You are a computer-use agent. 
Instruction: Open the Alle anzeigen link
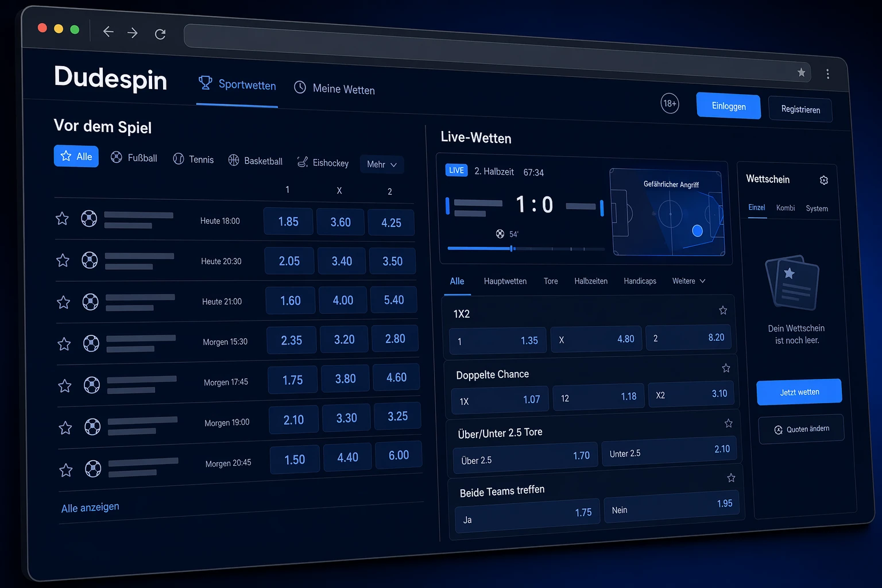(90, 508)
